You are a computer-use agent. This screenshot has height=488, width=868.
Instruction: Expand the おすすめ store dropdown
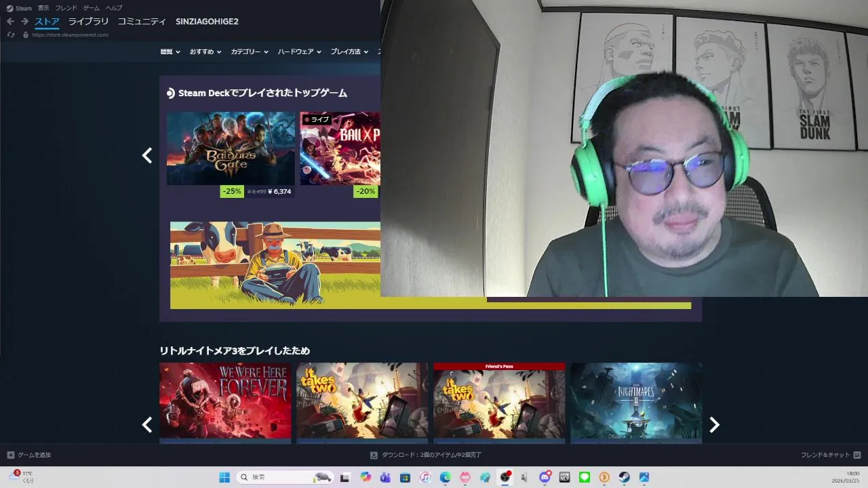pos(205,52)
